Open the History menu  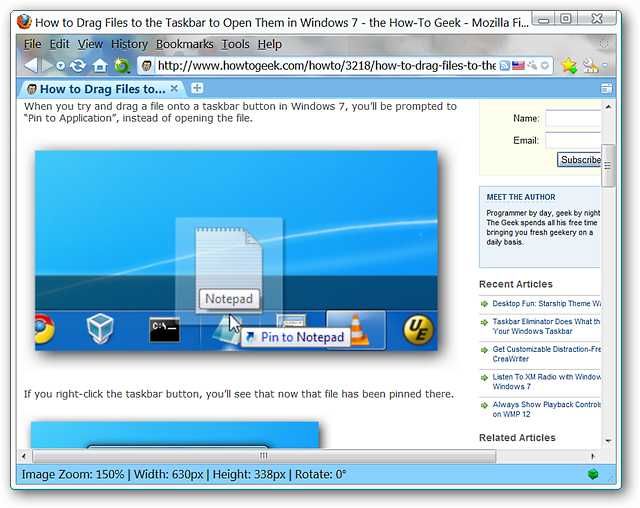point(129,44)
